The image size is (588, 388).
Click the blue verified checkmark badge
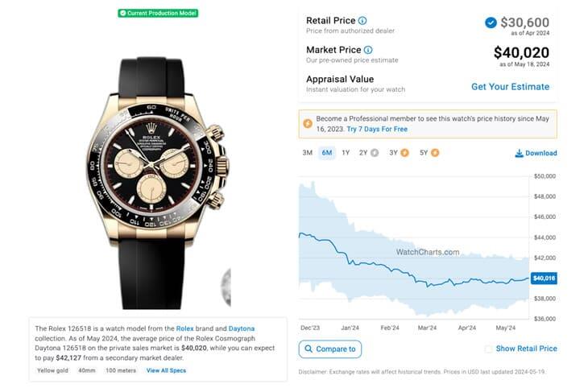(491, 23)
